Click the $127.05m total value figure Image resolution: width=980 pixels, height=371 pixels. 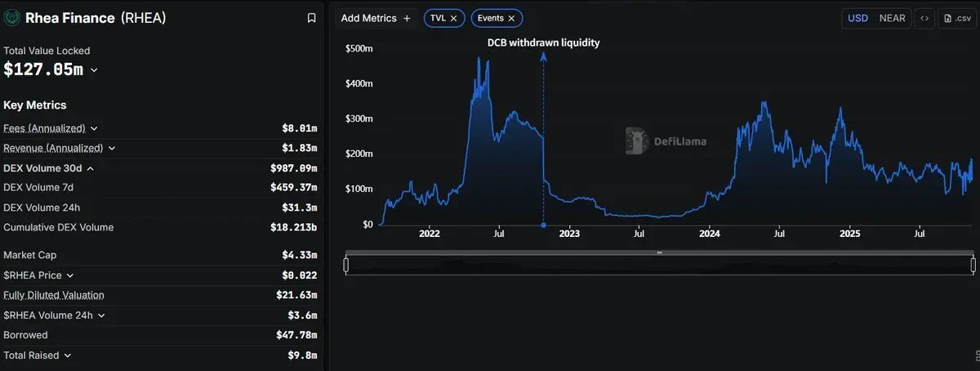click(43, 69)
